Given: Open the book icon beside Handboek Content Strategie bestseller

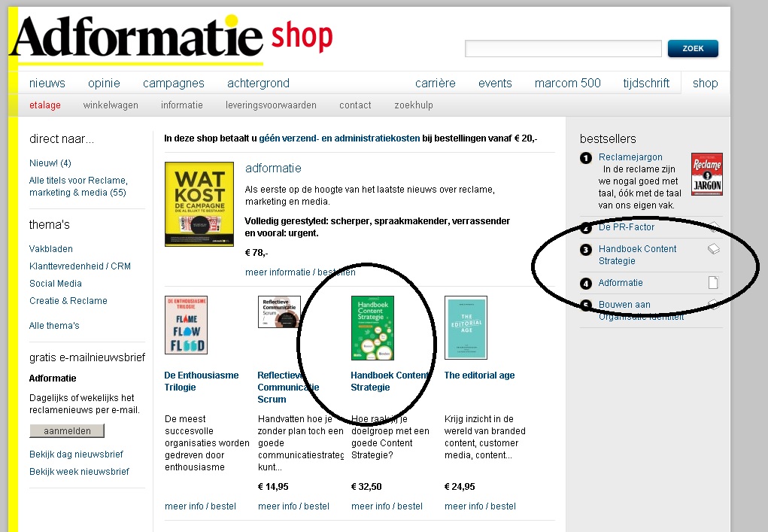Looking at the screenshot, I should click(x=714, y=249).
